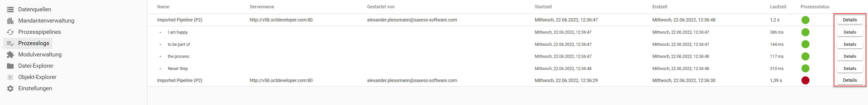Click the Prozesslogs list-check icon
The height and width of the screenshot is (105, 868).
point(10,44)
